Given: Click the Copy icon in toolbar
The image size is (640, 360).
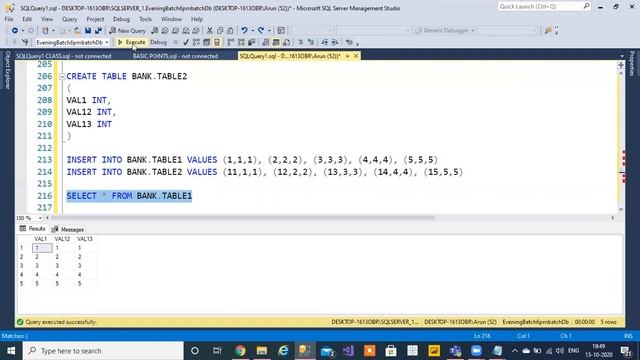Looking at the screenshot, I should point(220,31).
